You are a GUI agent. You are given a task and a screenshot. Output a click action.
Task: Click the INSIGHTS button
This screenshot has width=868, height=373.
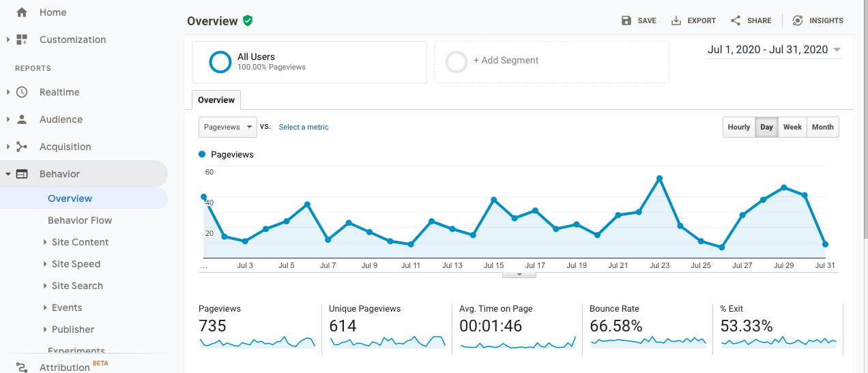point(818,20)
